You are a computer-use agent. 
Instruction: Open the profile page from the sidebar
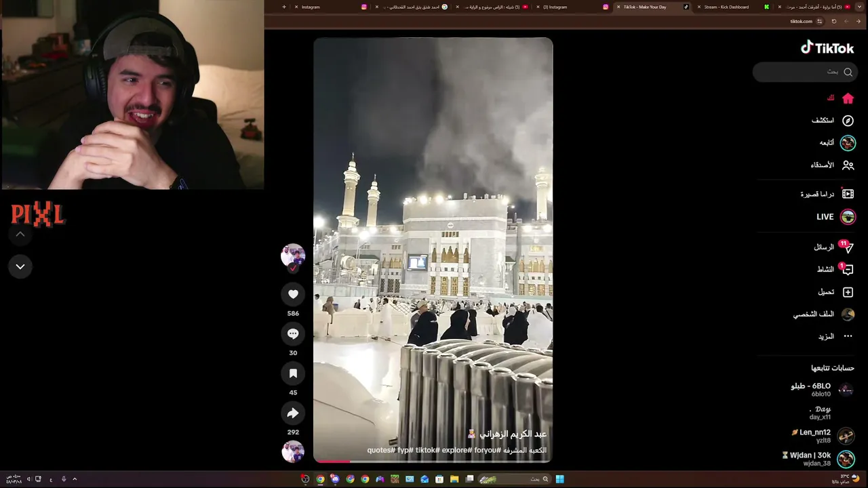click(x=848, y=314)
